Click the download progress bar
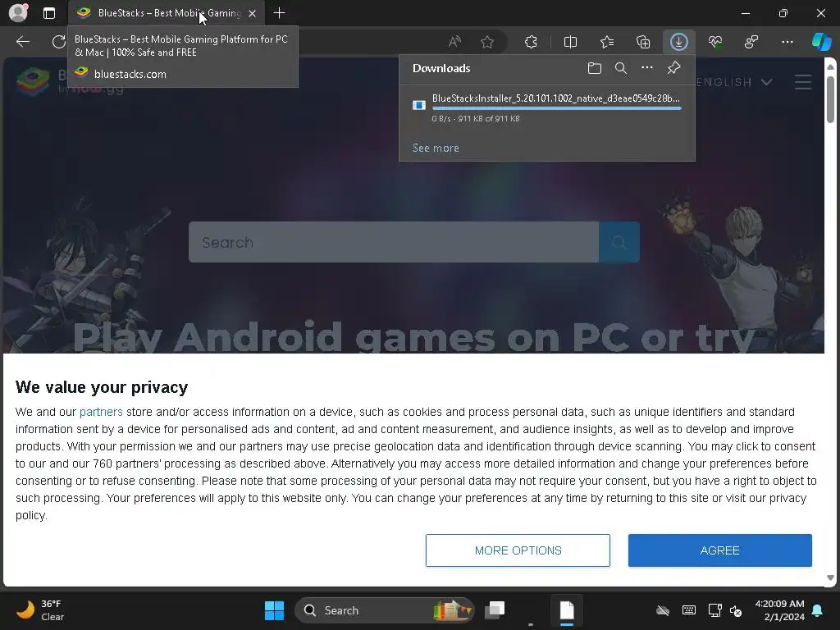This screenshot has height=630, width=840. click(557, 108)
